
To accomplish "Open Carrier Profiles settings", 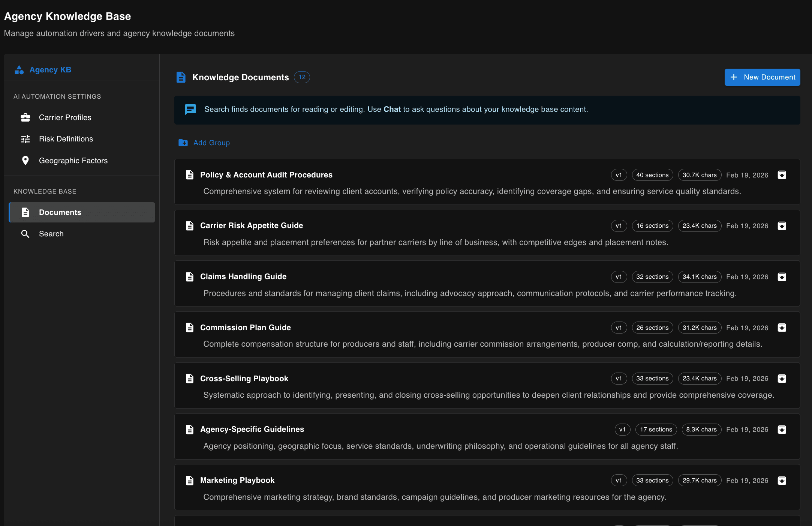I will [82, 117].
